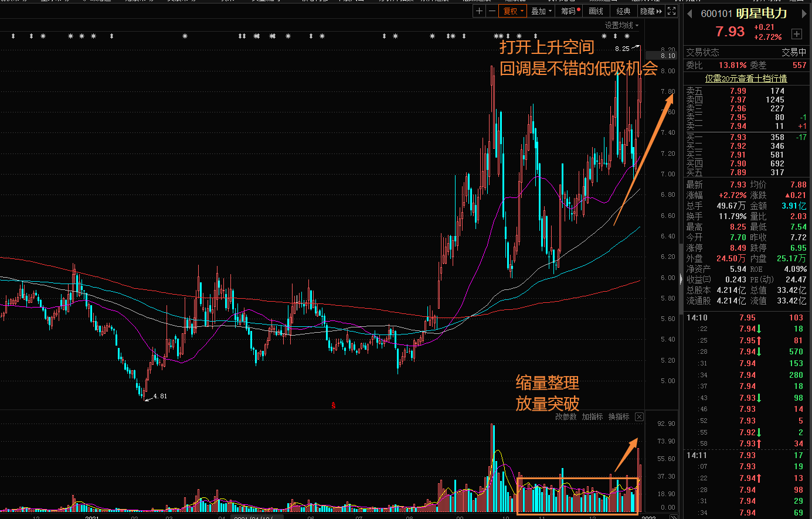Add 明星电力 to watchlist plus icon
The width and height of the screenshot is (812, 519).
pyautogui.click(x=797, y=34)
